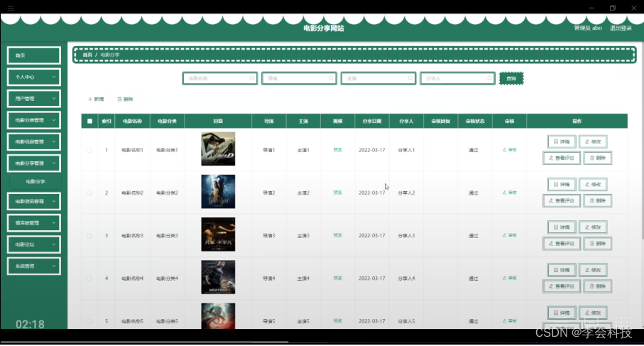Click 修改 edit button for 电影名称4

point(593,270)
